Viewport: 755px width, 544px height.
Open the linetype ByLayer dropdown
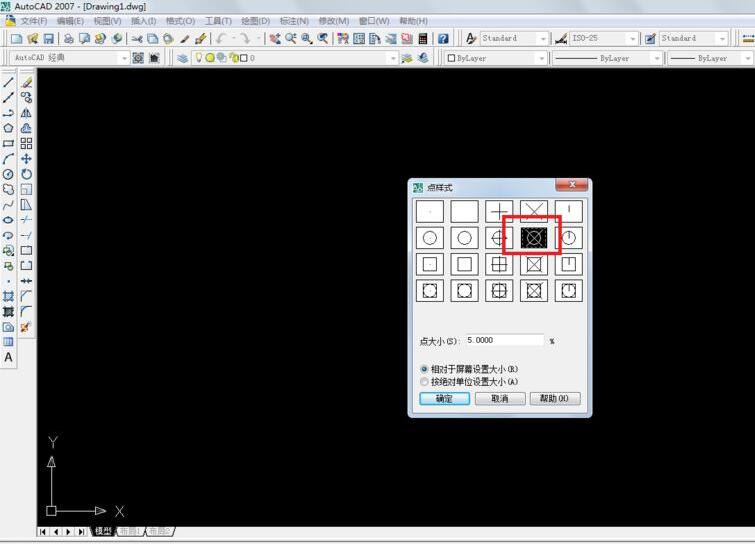(x=656, y=58)
